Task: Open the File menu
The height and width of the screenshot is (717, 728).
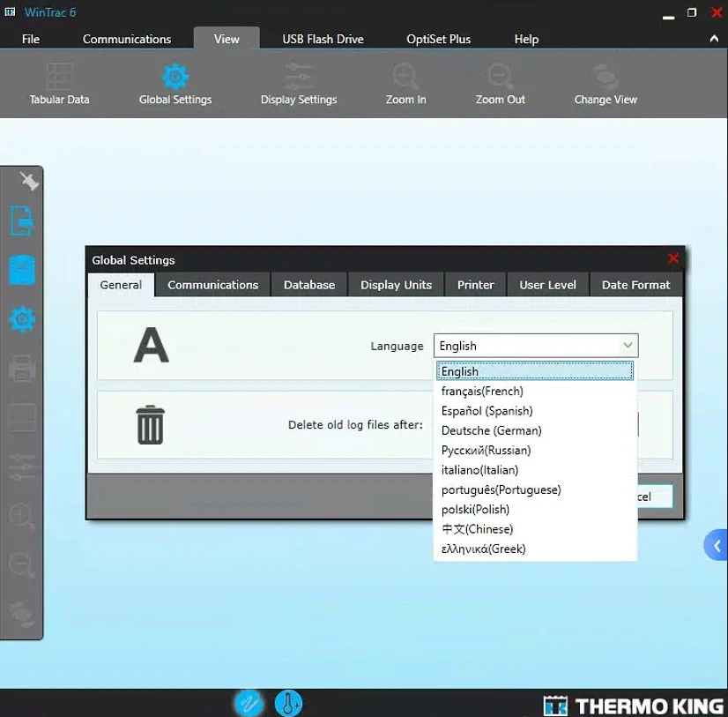Action: pyautogui.click(x=31, y=39)
